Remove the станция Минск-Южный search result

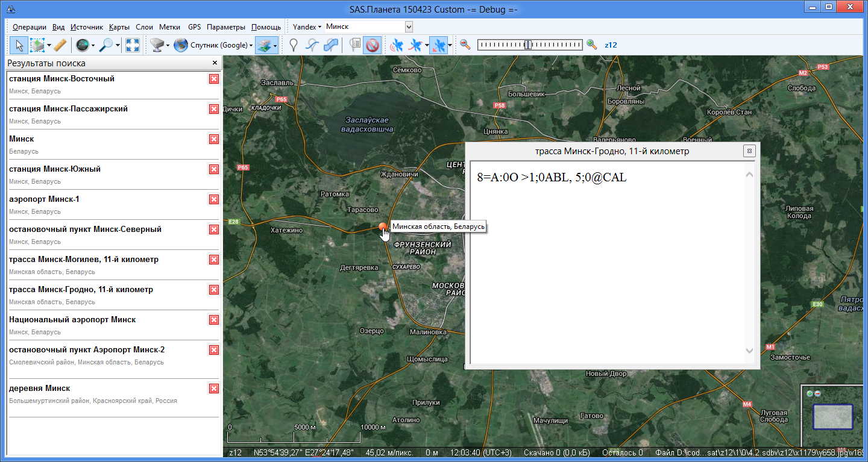point(213,169)
